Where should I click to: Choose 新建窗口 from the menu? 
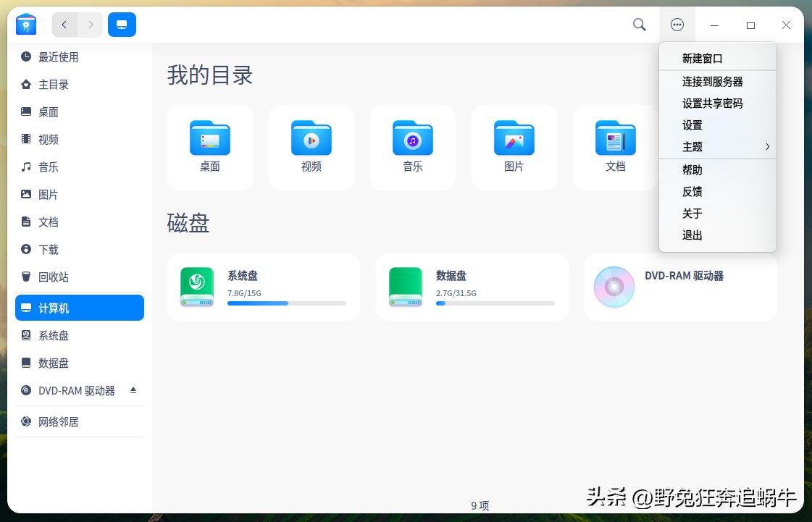[700, 58]
